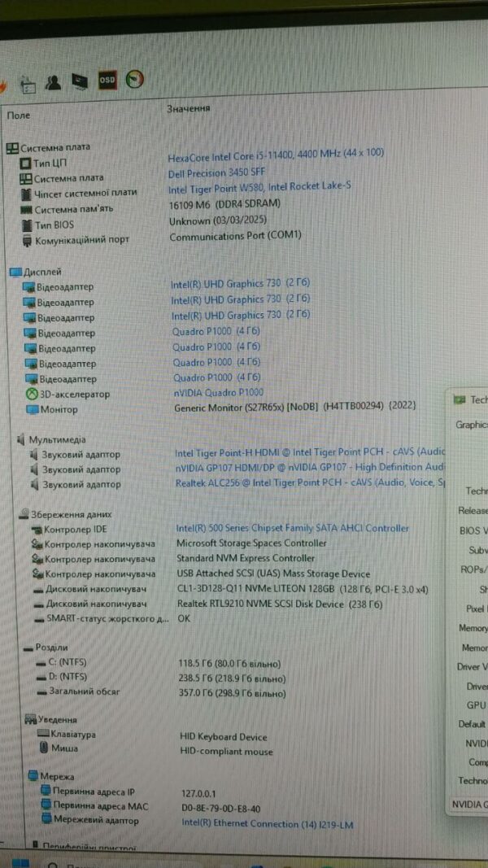488x868 pixels.
Task: Select the Generic Monitor (S27R65x) value
Action: [x=295, y=407]
